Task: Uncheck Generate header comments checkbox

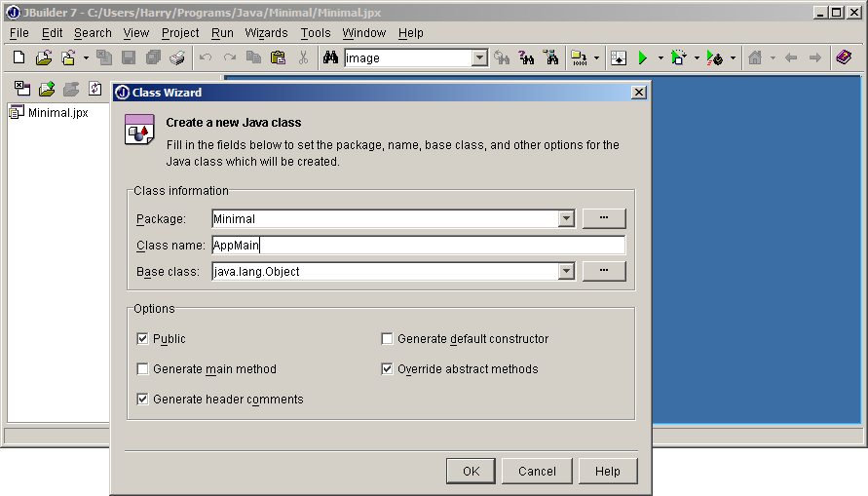Action: [x=143, y=400]
